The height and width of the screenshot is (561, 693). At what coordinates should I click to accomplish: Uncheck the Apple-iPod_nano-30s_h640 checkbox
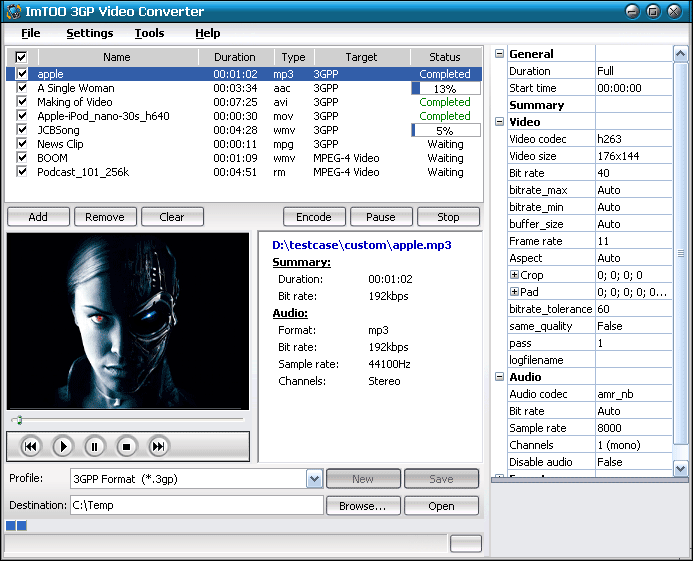coord(22,116)
